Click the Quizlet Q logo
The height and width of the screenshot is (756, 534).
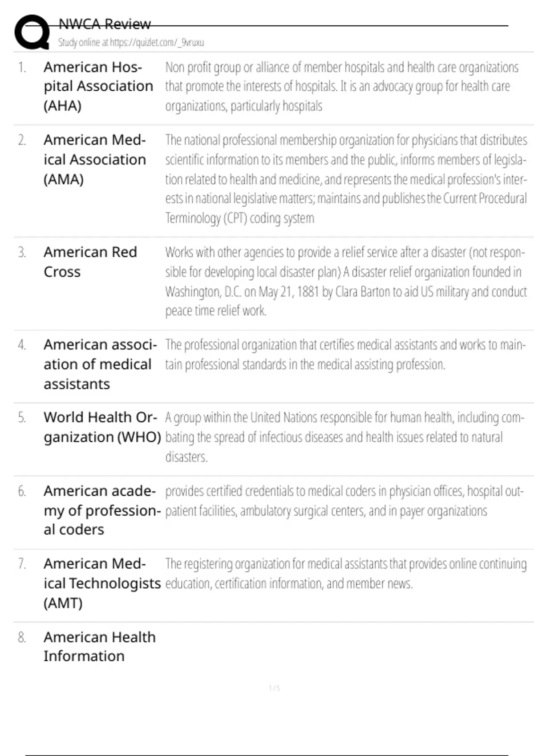click(x=32, y=32)
